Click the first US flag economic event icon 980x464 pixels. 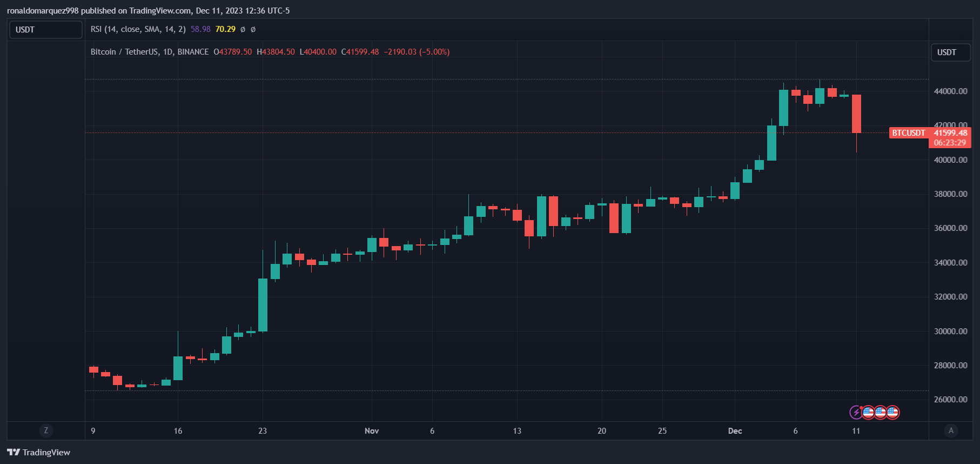tap(868, 412)
